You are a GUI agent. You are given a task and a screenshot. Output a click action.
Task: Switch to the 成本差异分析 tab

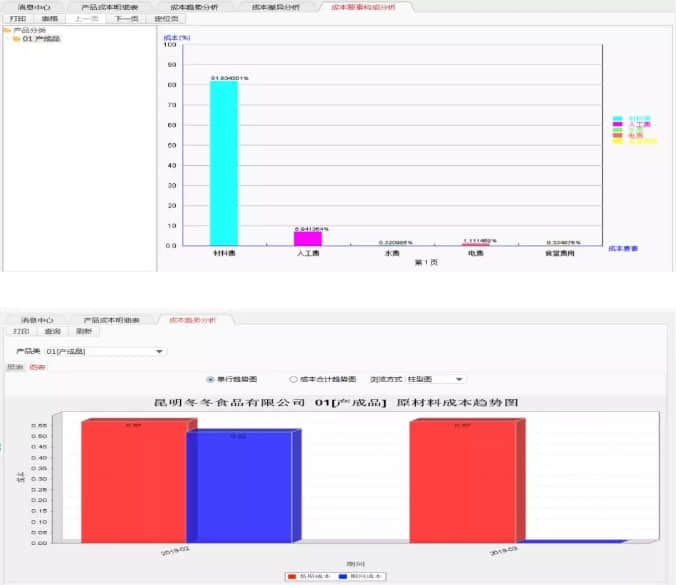(x=274, y=7)
